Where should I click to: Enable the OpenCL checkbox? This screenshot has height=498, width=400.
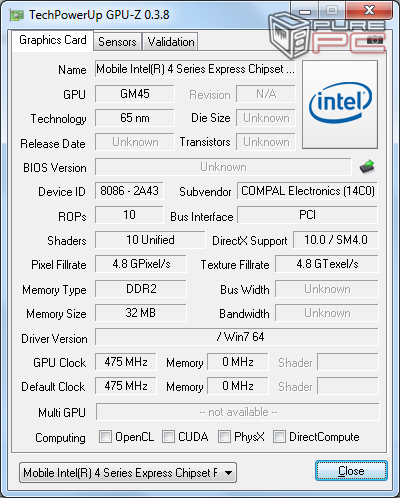[x=105, y=436]
